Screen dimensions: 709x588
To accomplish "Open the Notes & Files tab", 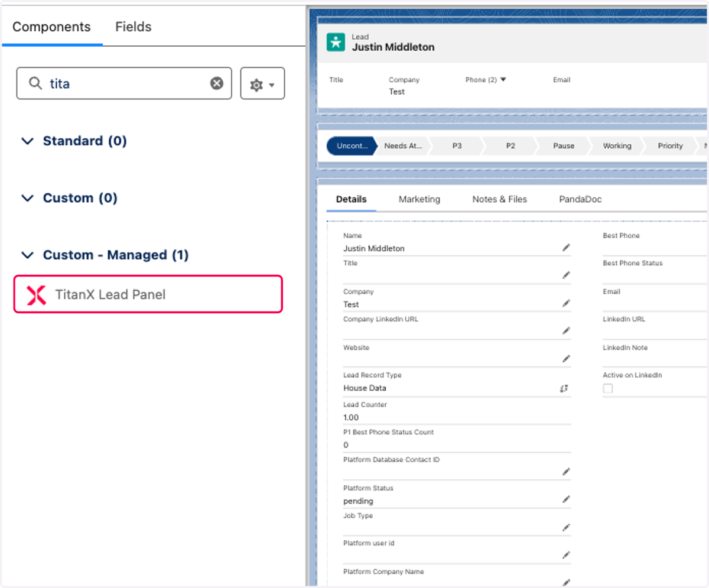I will 500,199.
